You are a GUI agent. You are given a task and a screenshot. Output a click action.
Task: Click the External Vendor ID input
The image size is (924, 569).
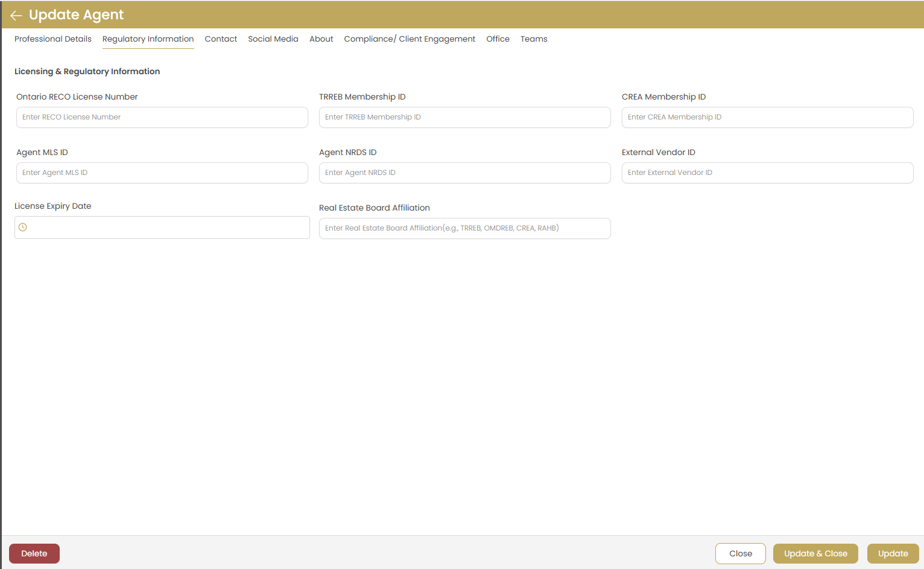[767, 173]
